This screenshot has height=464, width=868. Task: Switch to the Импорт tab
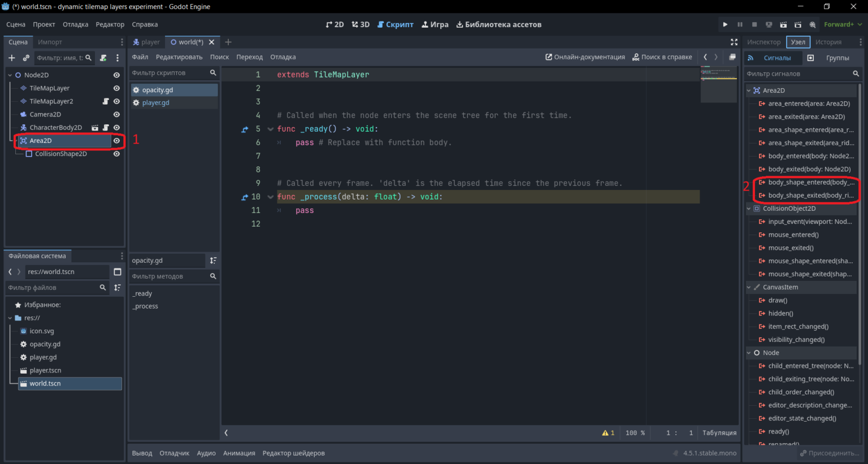point(50,42)
